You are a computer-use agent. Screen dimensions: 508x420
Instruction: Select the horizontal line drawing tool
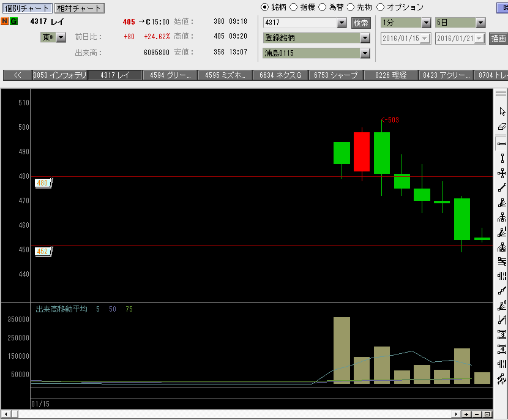pos(502,143)
